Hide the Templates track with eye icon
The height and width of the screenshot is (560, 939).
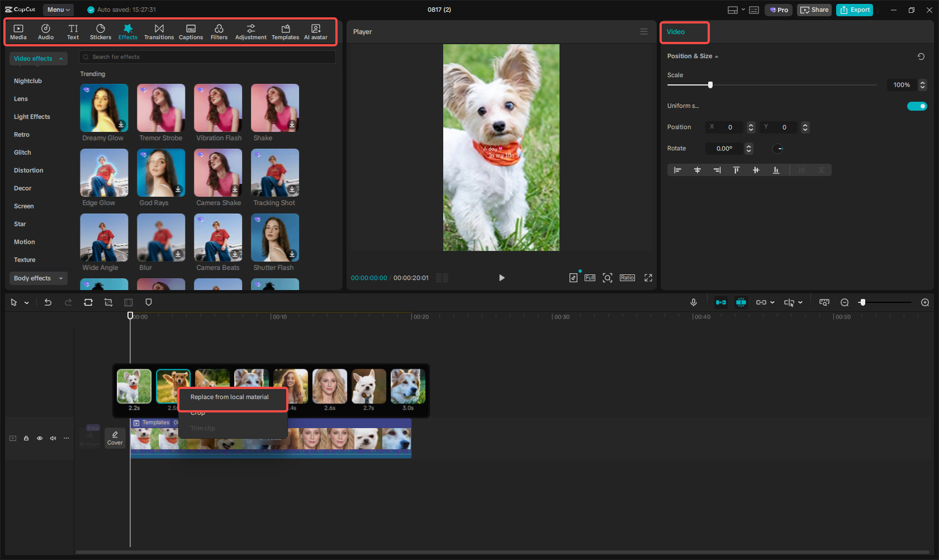40,438
